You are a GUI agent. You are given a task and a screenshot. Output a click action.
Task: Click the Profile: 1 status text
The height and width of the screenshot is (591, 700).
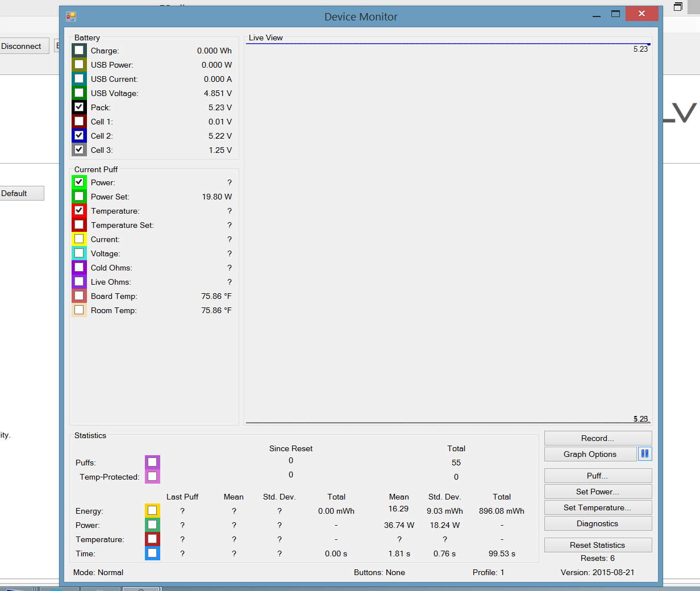pyautogui.click(x=488, y=572)
